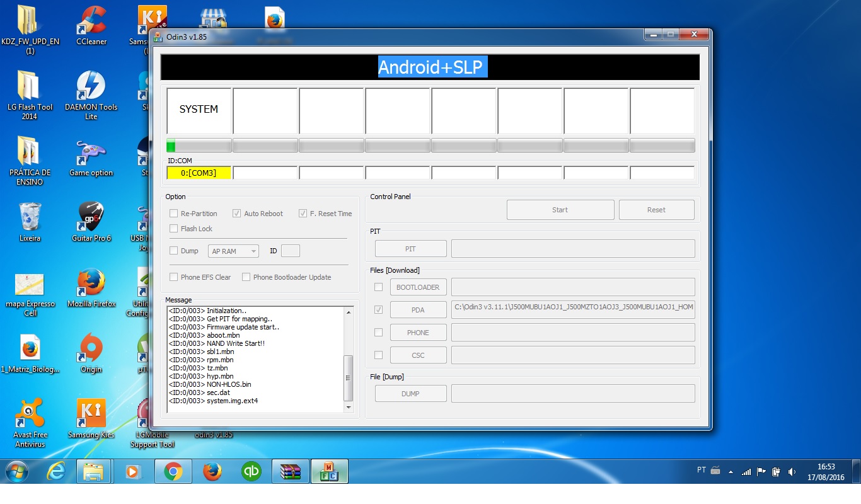
Task: Click the yellow 0:[COM3] port box
Action: [x=199, y=173]
